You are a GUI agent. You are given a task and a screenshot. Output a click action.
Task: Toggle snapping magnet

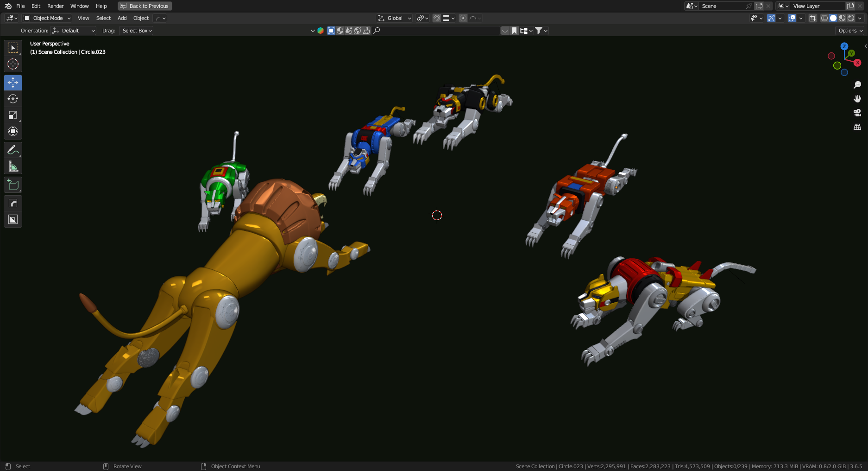click(437, 18)
